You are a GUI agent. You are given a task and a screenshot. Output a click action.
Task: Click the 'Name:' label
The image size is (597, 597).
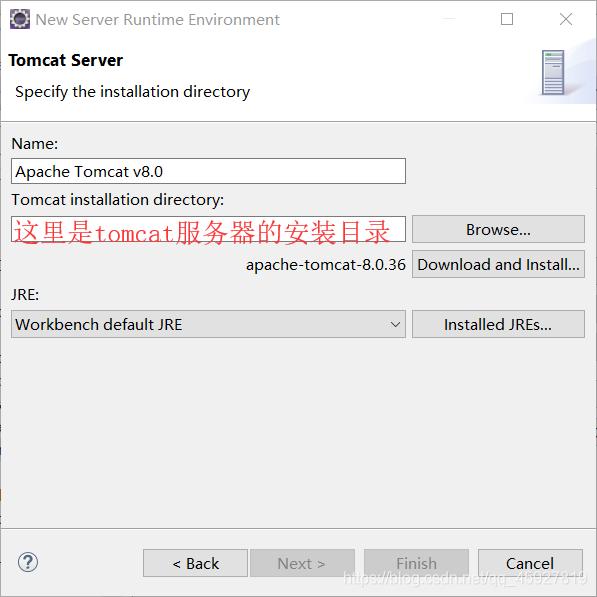(x=35, y=144)
